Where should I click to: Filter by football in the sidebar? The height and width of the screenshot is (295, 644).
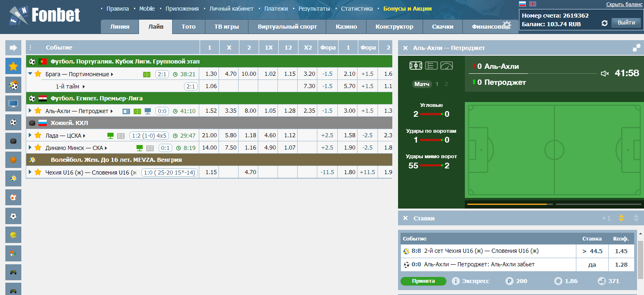[13, 122]
